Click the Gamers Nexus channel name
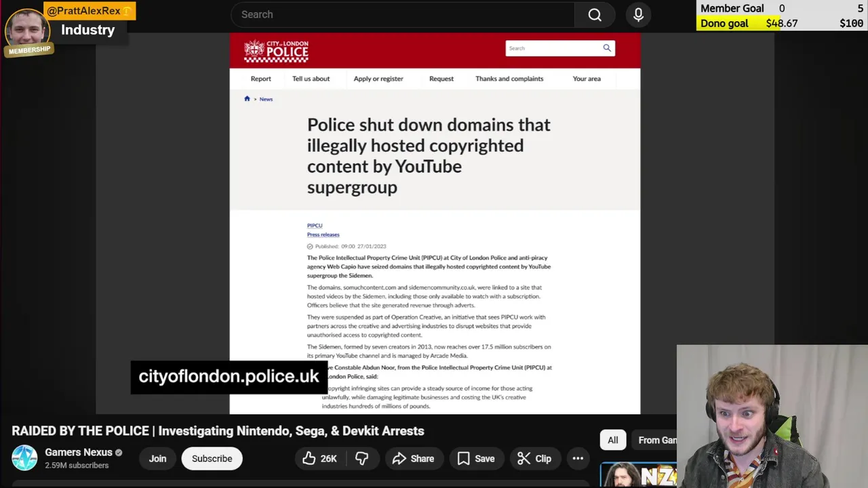Screen dimensions: 868x488 (79, 453)
